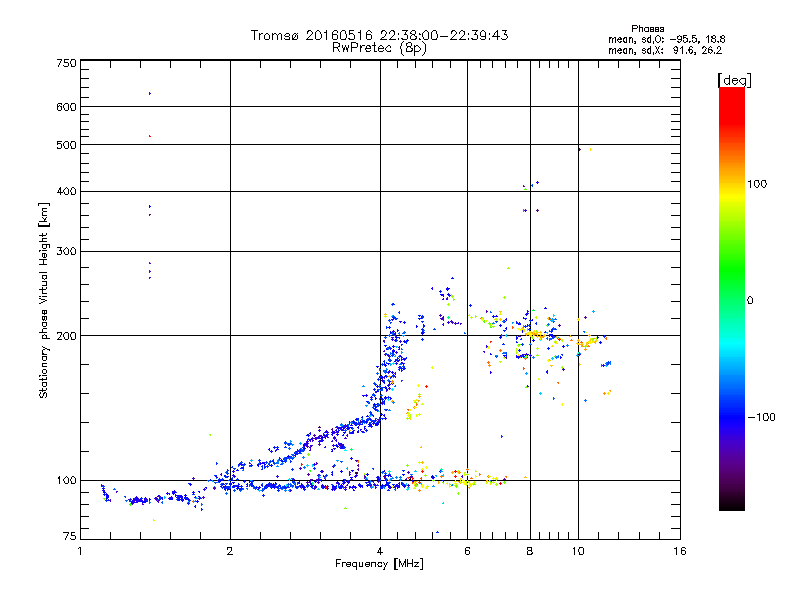Click the 'mean, sd,O: -95.5, 18.8' statistic

(x=667, y=39)
